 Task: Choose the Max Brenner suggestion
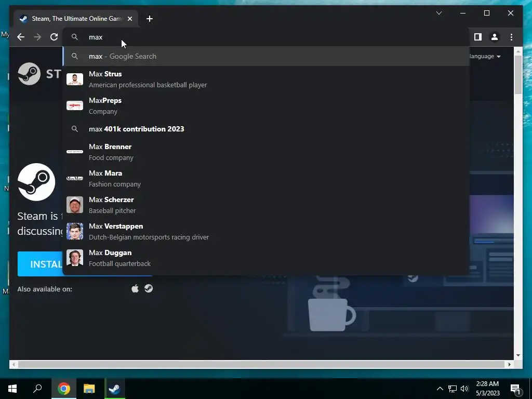coord(267,152)
